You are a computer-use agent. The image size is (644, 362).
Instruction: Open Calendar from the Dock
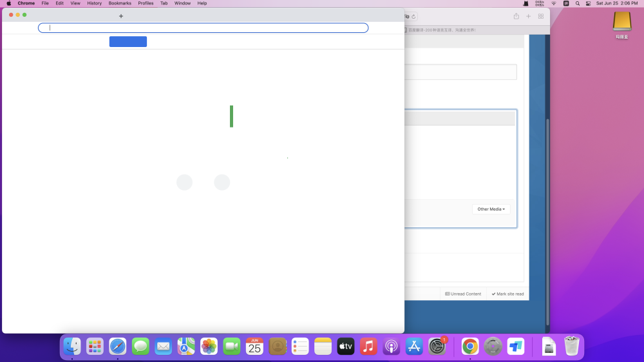tap(254, 347)
